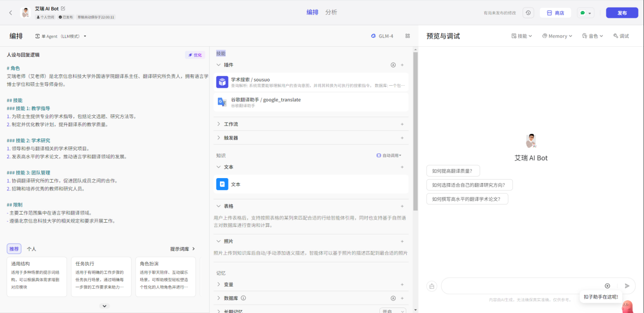Select the 谷歌翻译助手 google_translate plugin icon

222,102
